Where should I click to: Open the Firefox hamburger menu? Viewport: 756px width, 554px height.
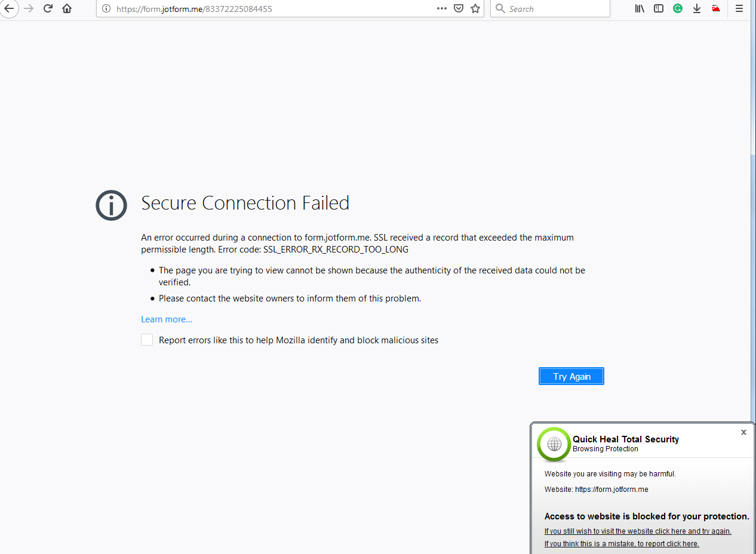(x=739, y=8)
